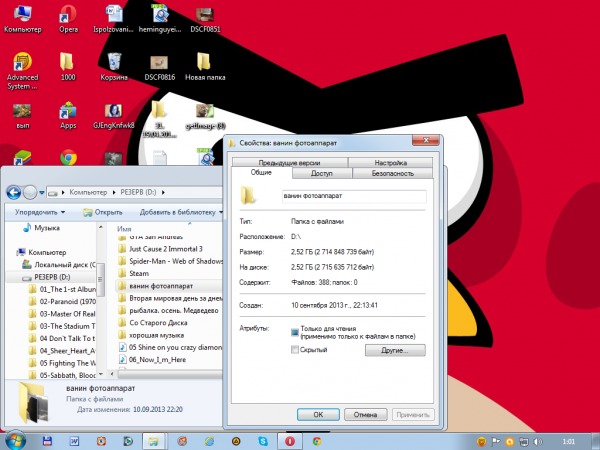This screenshot has height=450, width=600.
Task: Select 04 Don't Talk To folder in tree
Action: pyautogui.click(x=62, y=338)
